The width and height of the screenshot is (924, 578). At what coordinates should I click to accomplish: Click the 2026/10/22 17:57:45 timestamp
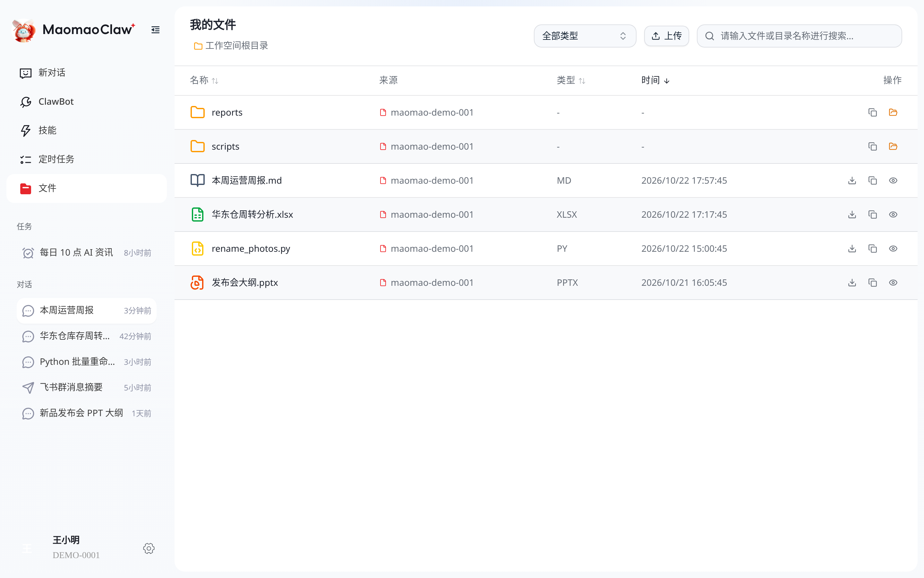click(684, 180)
